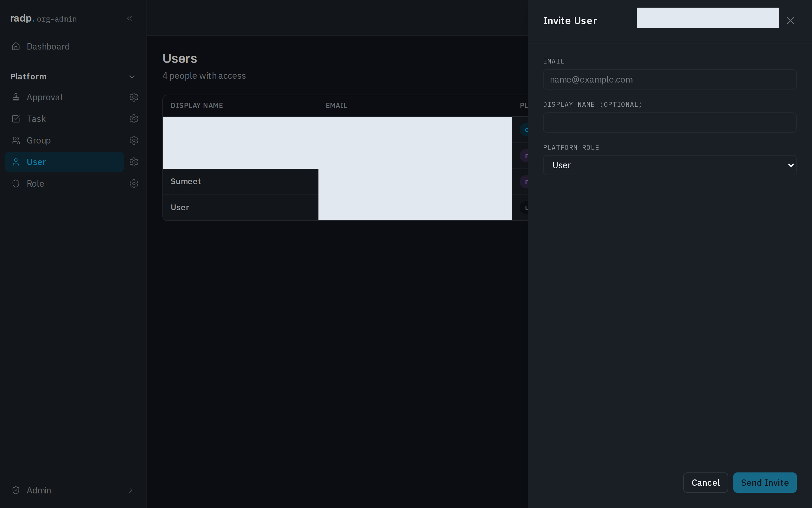This screenshot has height=508, width=812.
Task: Click the Approval stamp icon
Action: click(16, 97)
